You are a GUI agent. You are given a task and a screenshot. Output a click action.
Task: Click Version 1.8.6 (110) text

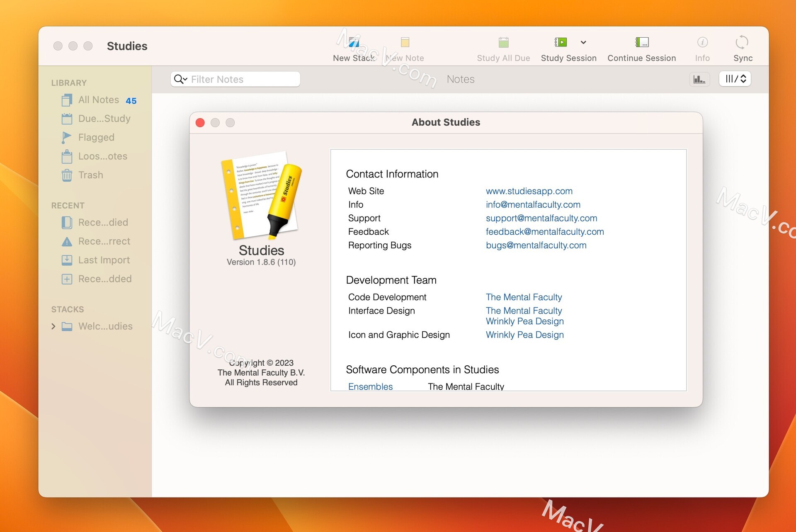click(261, 262)
